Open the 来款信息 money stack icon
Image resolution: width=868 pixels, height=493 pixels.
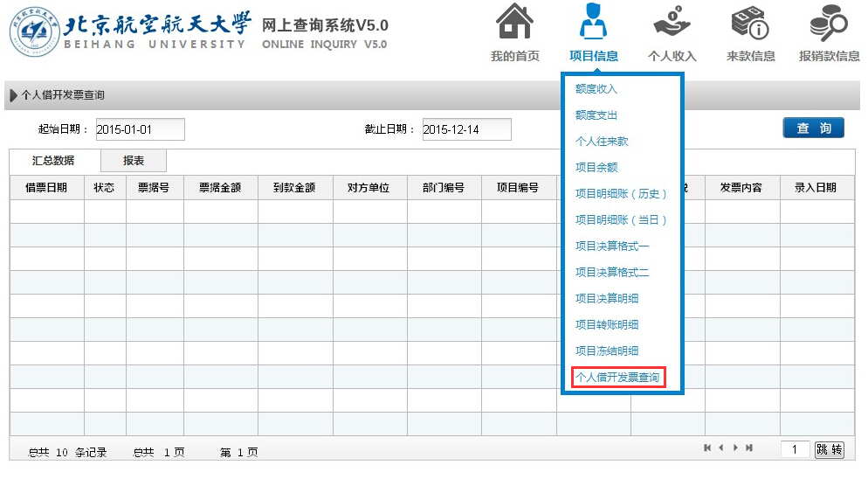(x=750, y=23)
